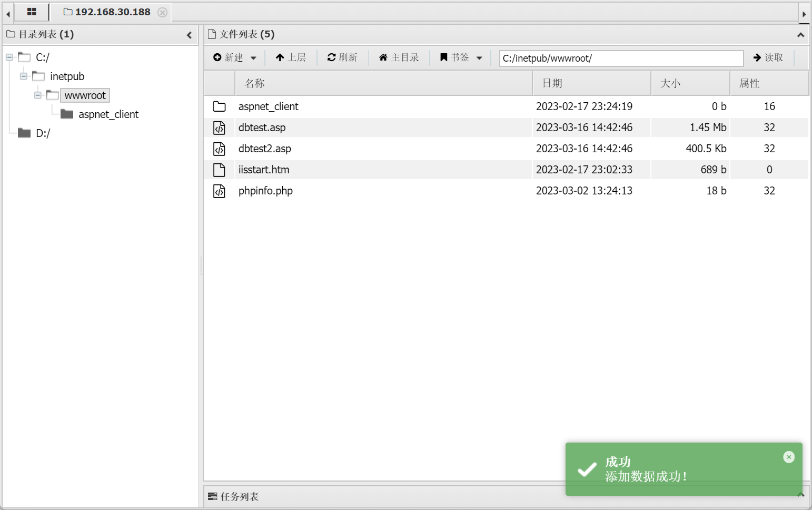Select the dbtest.asp file name
The image size is (812, 510).
pos(262,127)
